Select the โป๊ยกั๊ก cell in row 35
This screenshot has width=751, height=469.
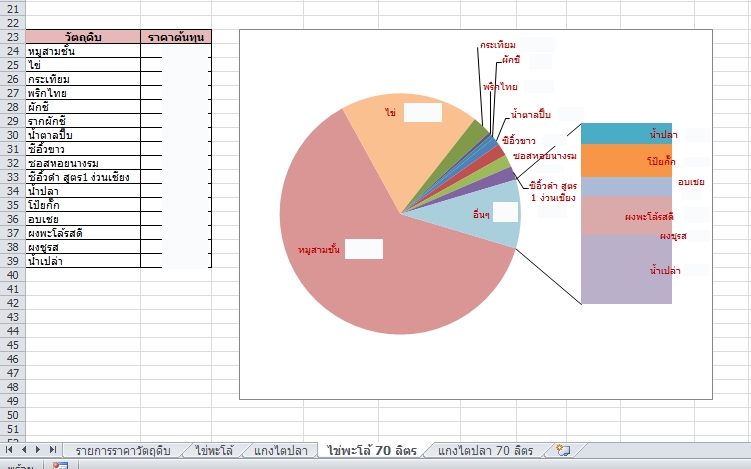(x=83, y=205)
